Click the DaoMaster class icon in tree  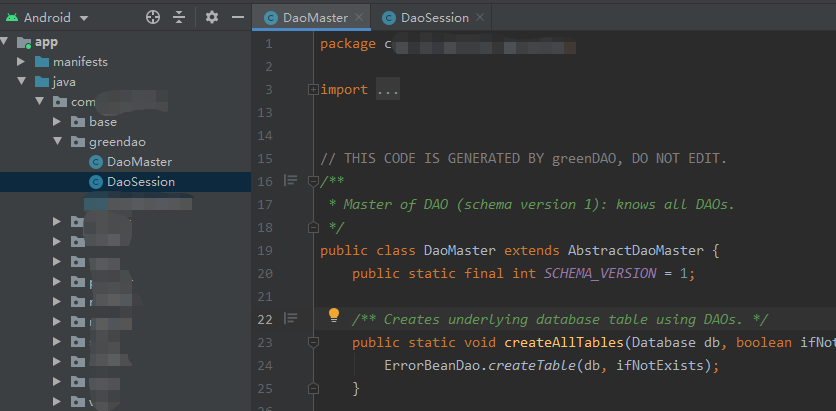96,162
